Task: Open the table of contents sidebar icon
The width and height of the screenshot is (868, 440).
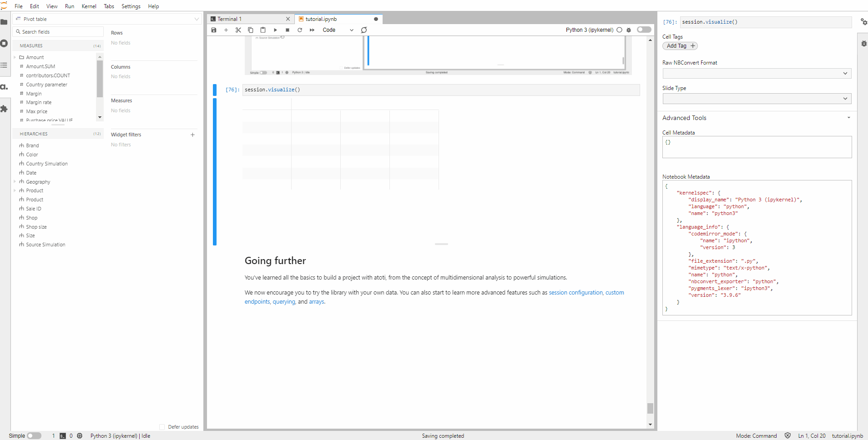Action: (x=4, y=65)
